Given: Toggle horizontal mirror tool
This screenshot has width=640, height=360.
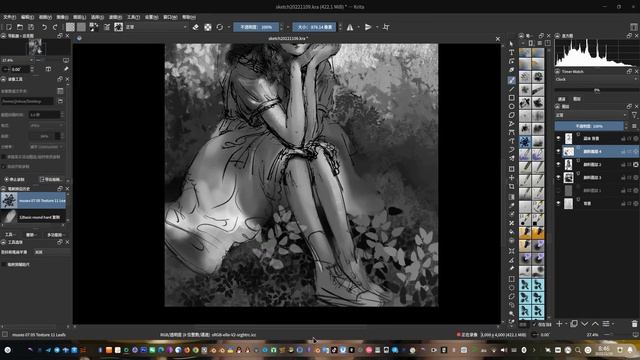Looking at the screenshot, I should click(x=350, y=27).
